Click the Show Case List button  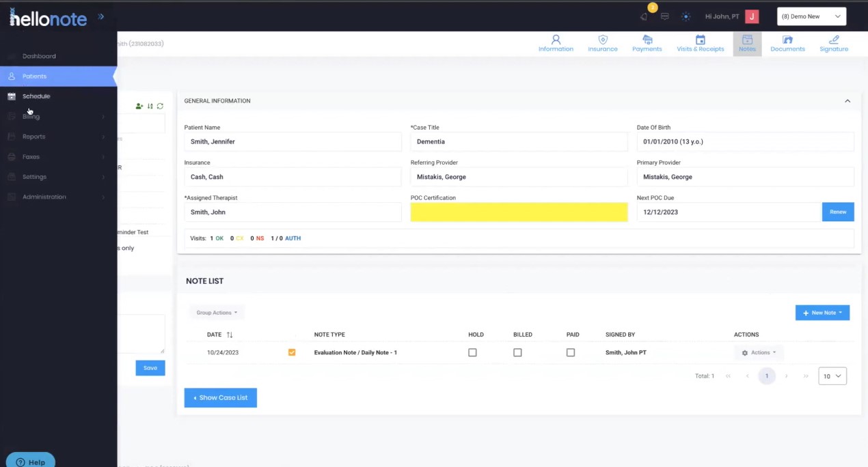click(220, 397)
